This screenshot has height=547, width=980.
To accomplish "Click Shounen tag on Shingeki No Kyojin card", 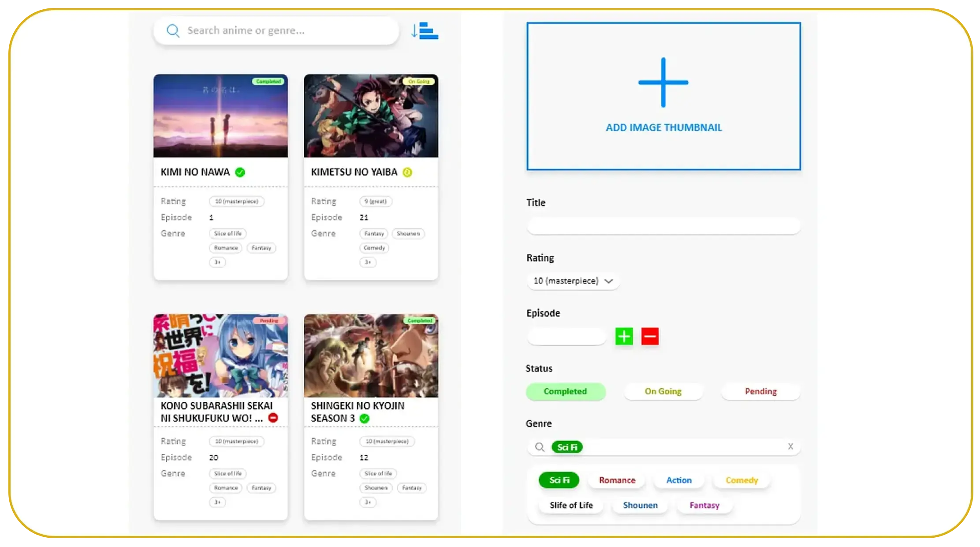I will point(376,488).
